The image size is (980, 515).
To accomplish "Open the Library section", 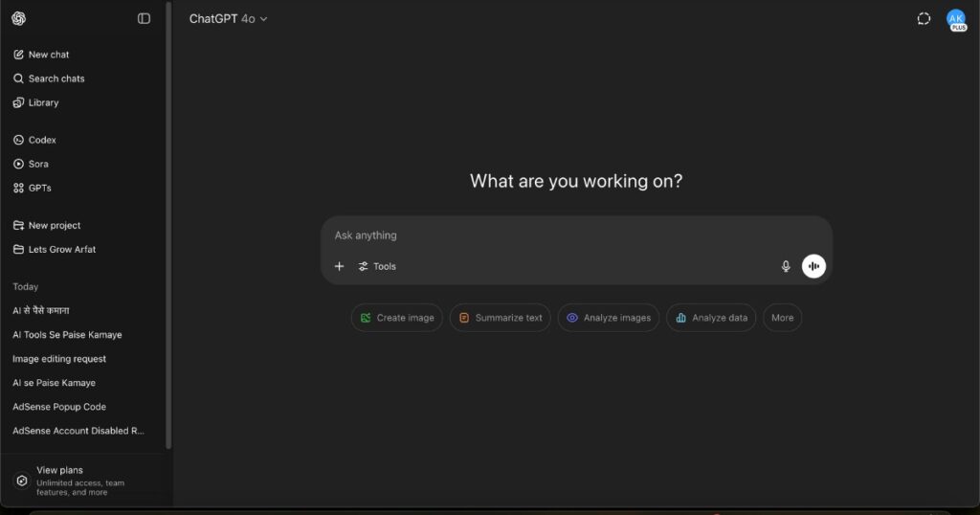I will 36,102.
